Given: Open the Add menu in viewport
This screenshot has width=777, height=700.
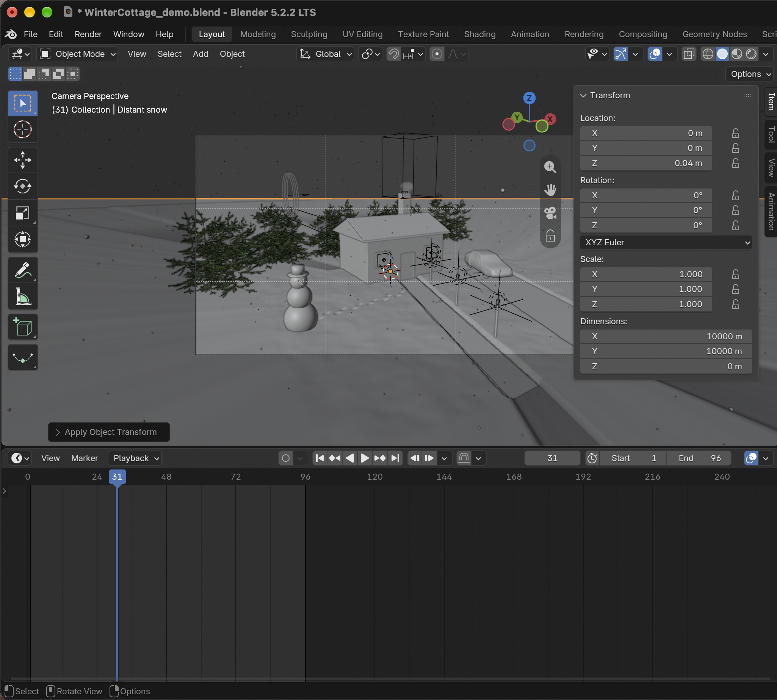Looking at the screenshot, I should pyautogui.click(x=200, y=54).
